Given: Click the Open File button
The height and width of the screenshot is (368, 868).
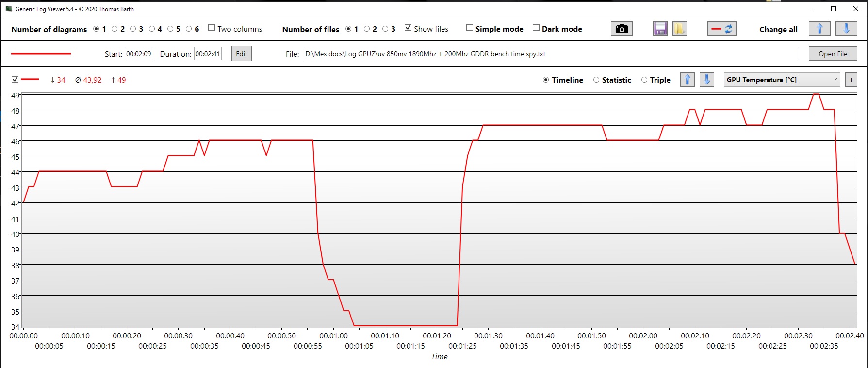Looking at the screenshot, I should [x=833, y=54].
